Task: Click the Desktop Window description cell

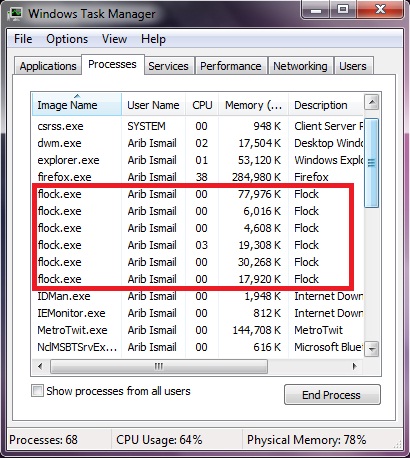Action: pyautogui.click(x=329, y=143)
